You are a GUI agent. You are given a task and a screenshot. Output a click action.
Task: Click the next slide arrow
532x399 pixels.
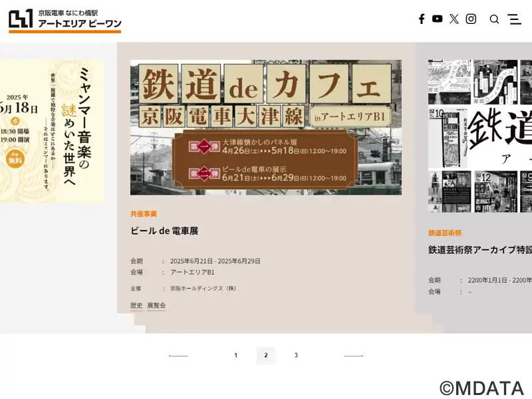(x=354, y=356)
